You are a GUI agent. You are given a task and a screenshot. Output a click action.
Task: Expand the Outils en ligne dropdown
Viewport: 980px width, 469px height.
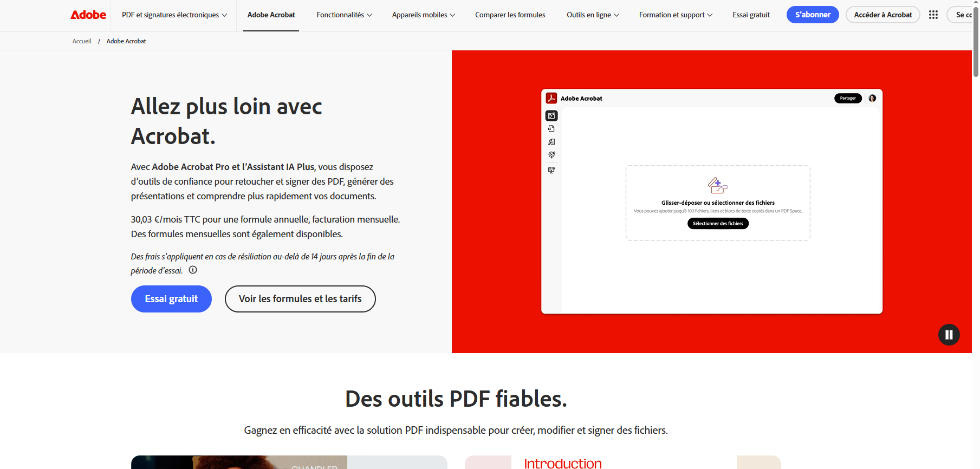click(593, 15)
